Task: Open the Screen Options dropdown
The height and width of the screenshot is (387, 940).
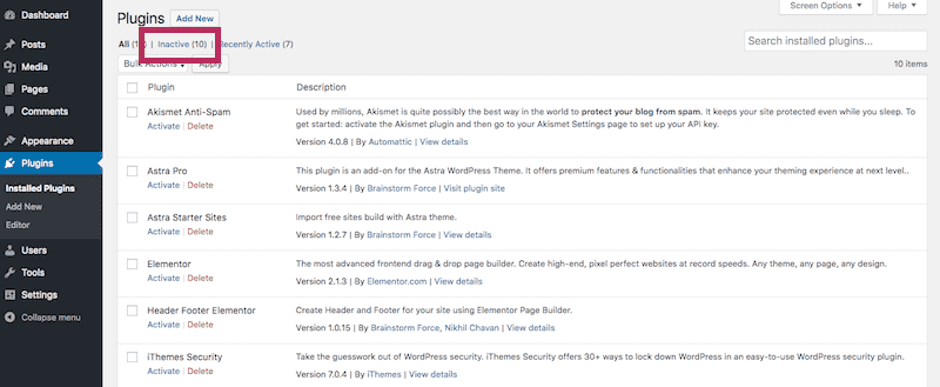Action: point(825,6)
